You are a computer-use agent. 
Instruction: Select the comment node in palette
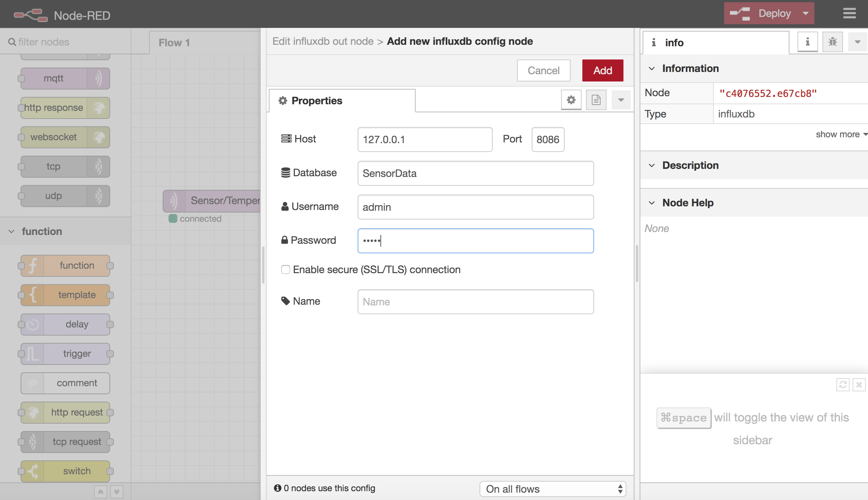click(65, 383)
